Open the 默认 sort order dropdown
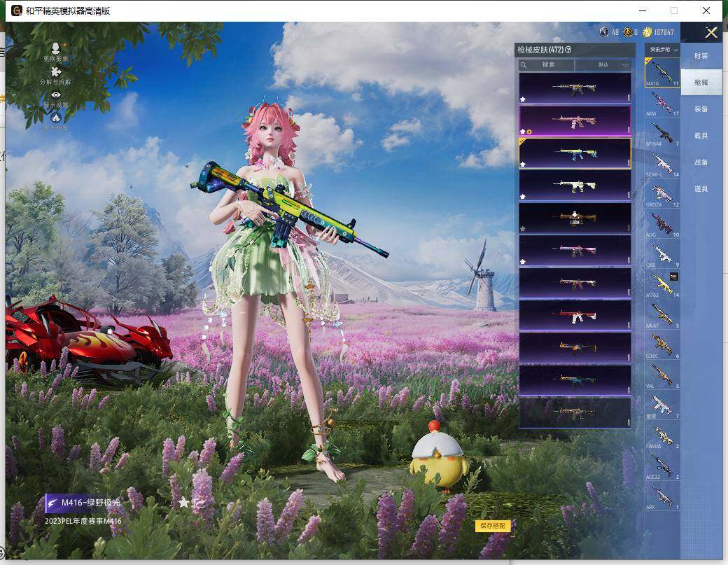The height and width of the screenshot is (565, 728). (603, 65)
